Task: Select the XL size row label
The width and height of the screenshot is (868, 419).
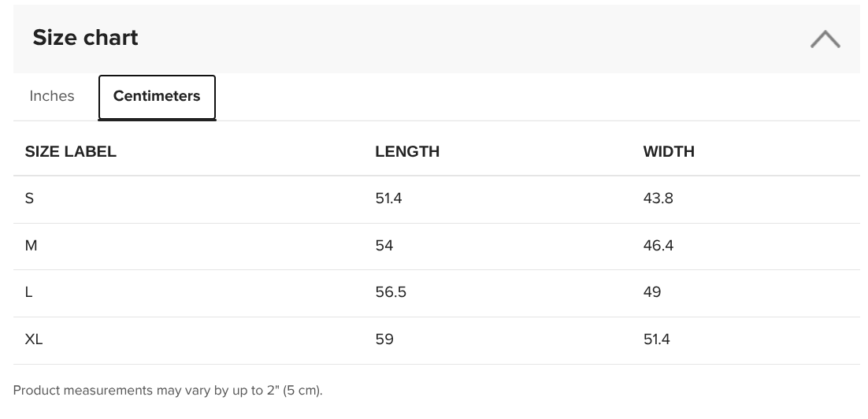Action: (34, 339)
